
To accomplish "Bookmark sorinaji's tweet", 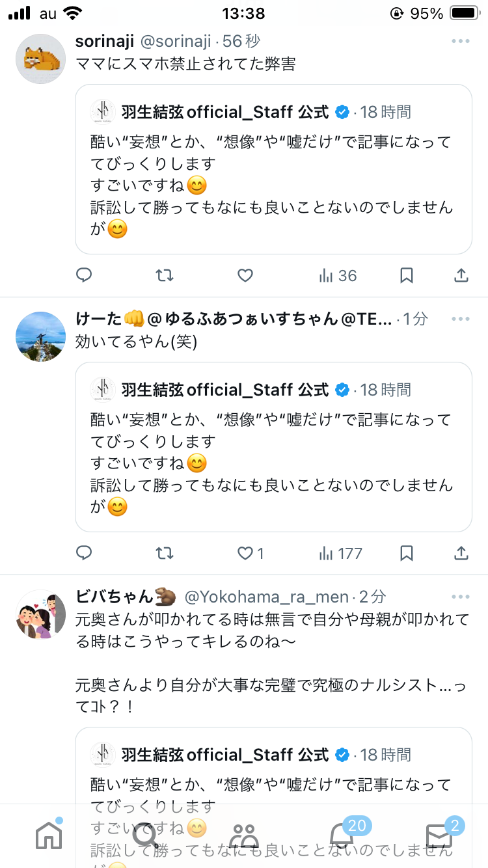I will pyautogui.click(x=407, y=276).
